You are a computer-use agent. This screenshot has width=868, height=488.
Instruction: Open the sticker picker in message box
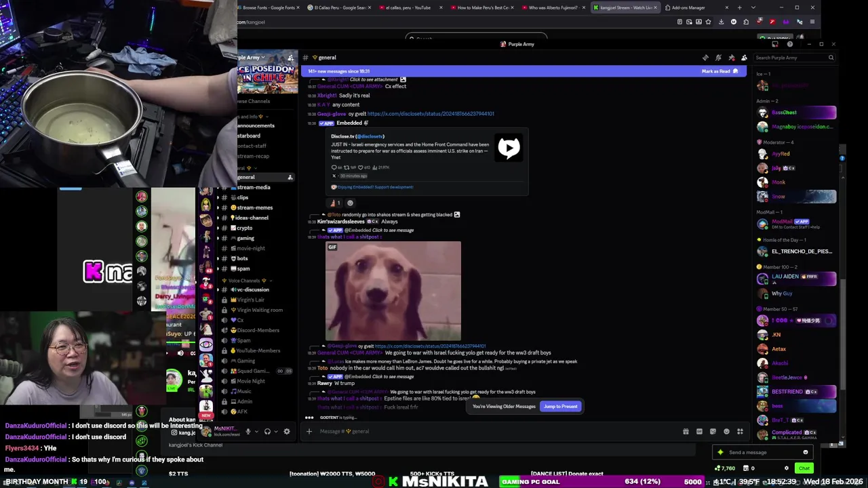click(x=713, y=431)
